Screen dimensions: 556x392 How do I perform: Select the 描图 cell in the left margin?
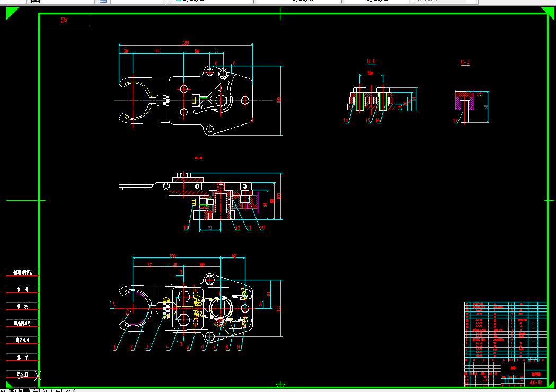click(x=22, y=290)
